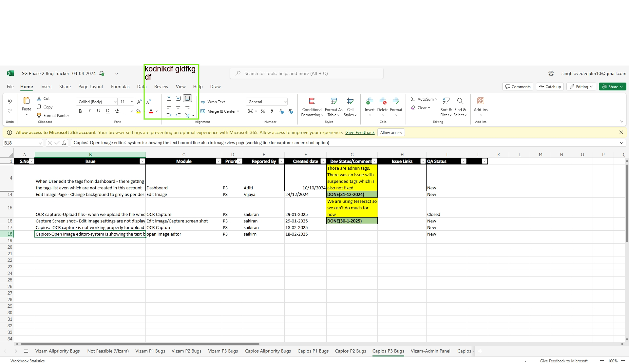629x364 pixels.
Task: Open the all sheets list icon
Action: click(x=26, y=351)
